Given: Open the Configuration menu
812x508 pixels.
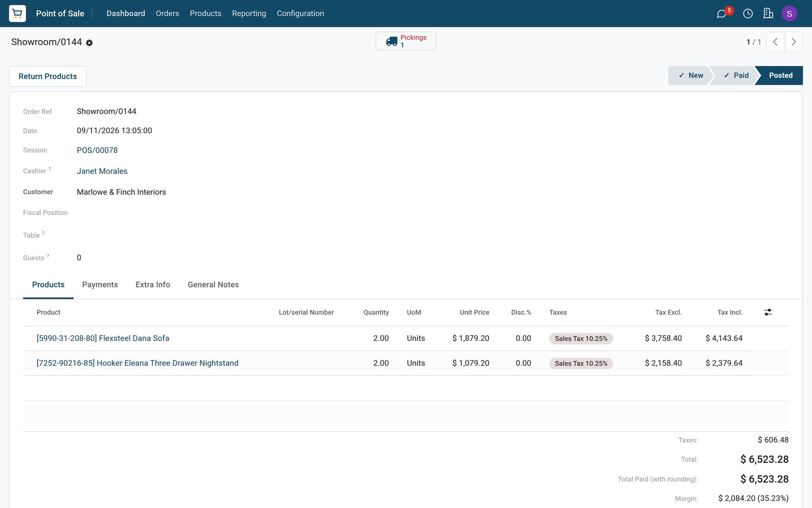Looking at the screenshot, I should (300, 13).
